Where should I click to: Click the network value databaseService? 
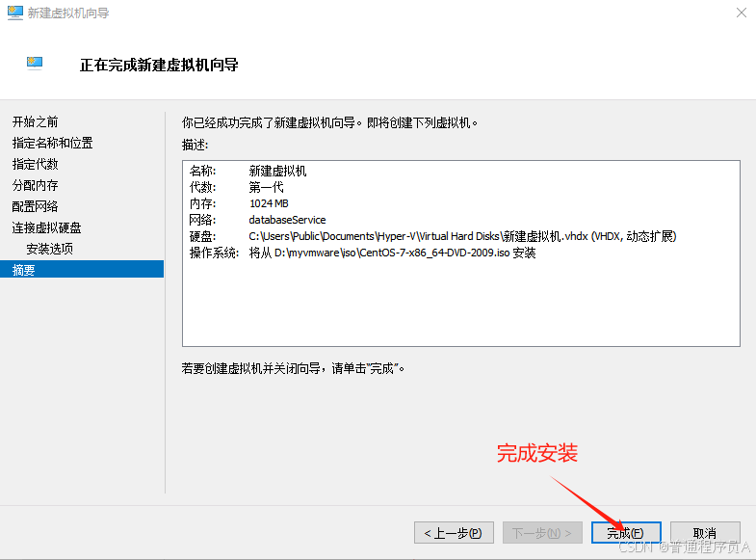click(x=287, y=220)
